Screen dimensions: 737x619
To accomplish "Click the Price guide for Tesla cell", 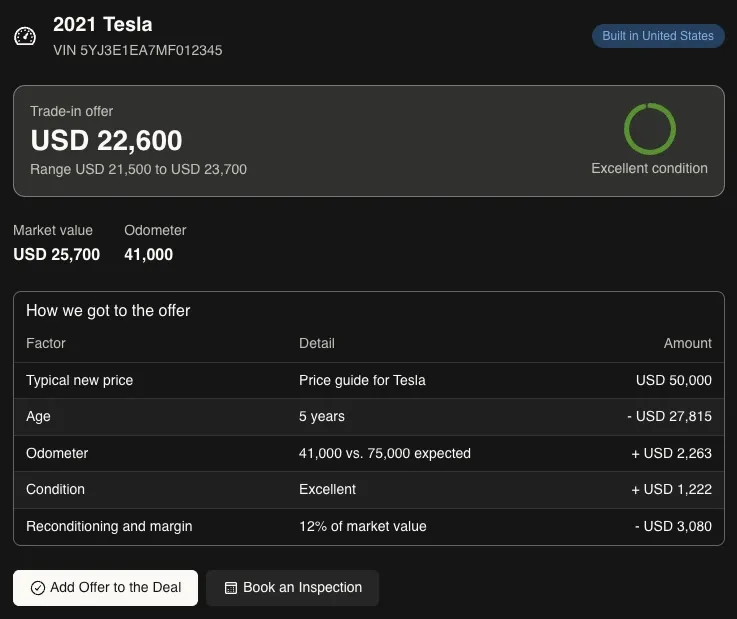I will (362, 380).
